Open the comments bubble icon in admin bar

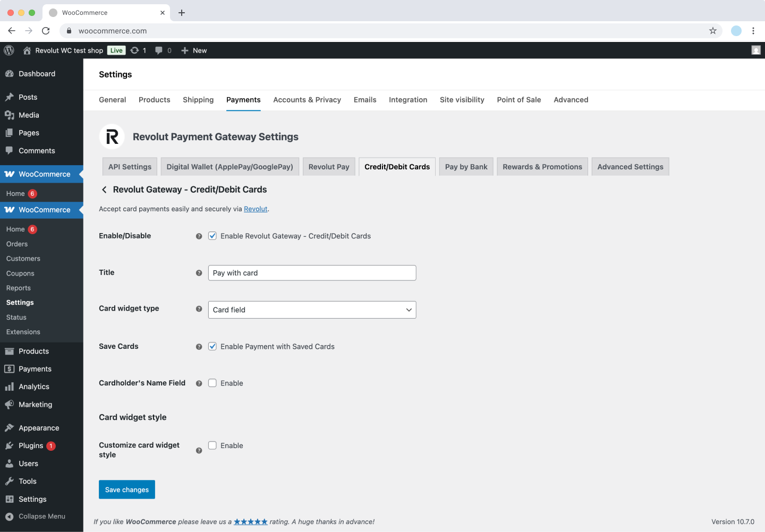159,50
